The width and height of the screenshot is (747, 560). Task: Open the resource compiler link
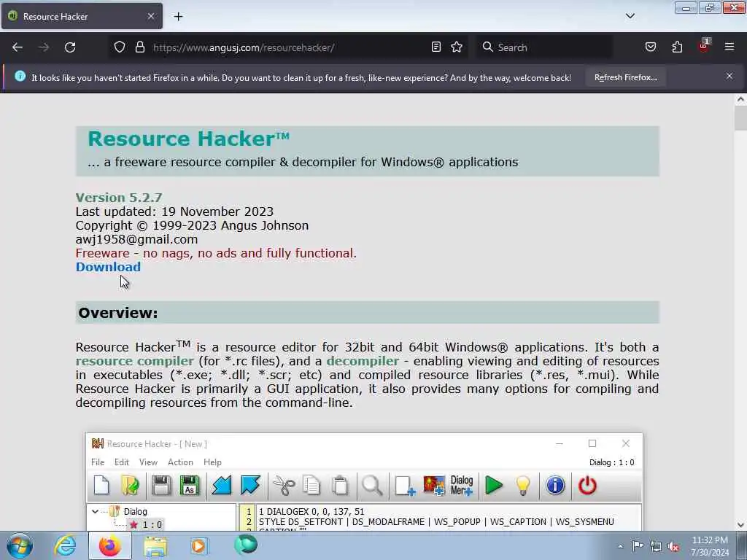click(135, 361)
